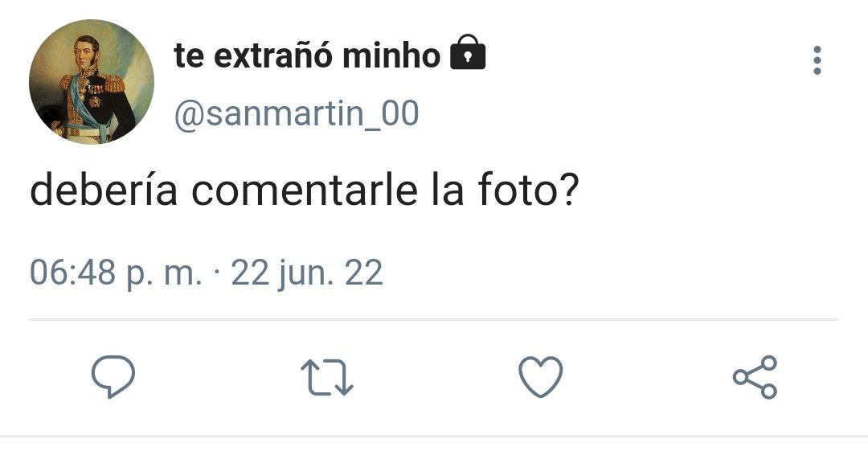The image size is (868, 451).
Task: Click the word "comentarle" in the tweet
Action: pyautogui.click(x=305, y=189)
